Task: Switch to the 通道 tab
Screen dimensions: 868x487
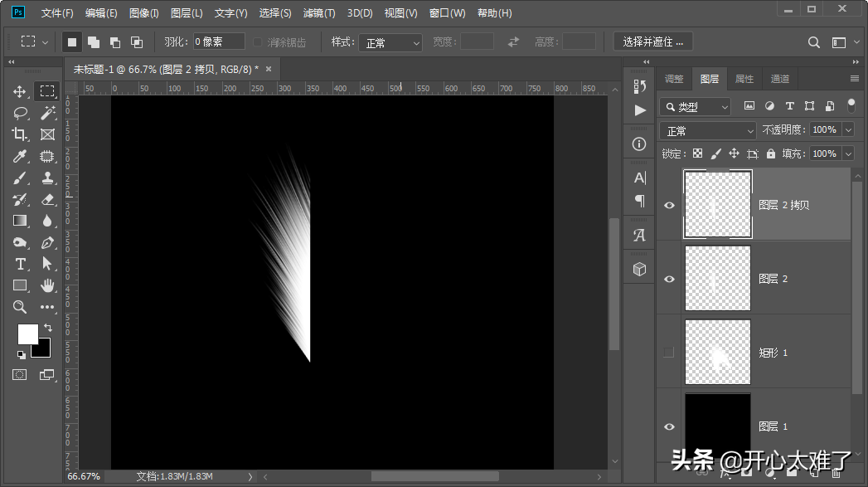Action: (x=779, y=79)
